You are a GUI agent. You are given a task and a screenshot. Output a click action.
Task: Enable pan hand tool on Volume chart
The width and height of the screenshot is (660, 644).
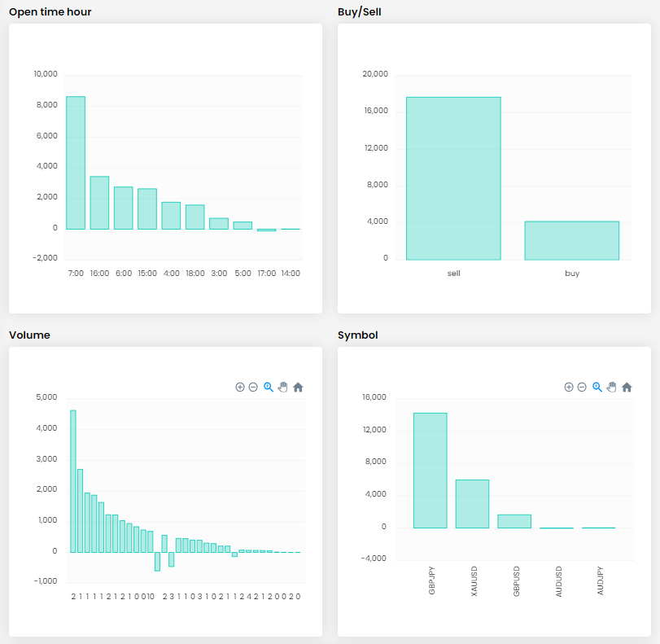coord(283,387)
